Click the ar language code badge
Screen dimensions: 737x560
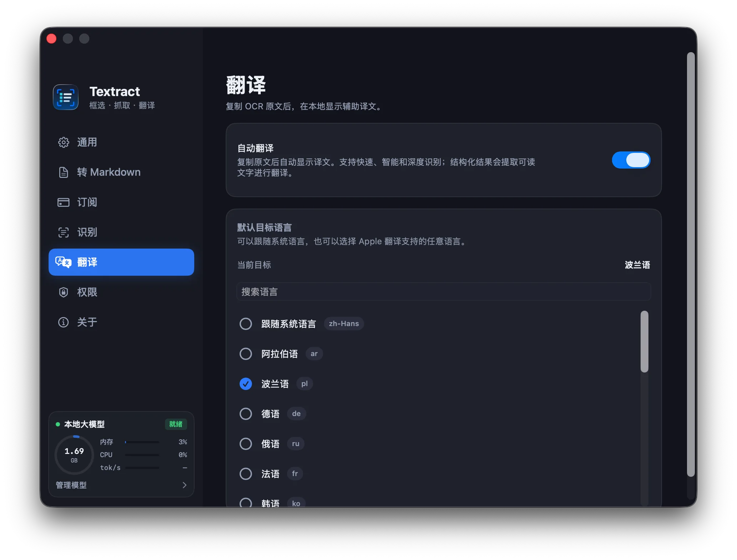coord(314,354)
